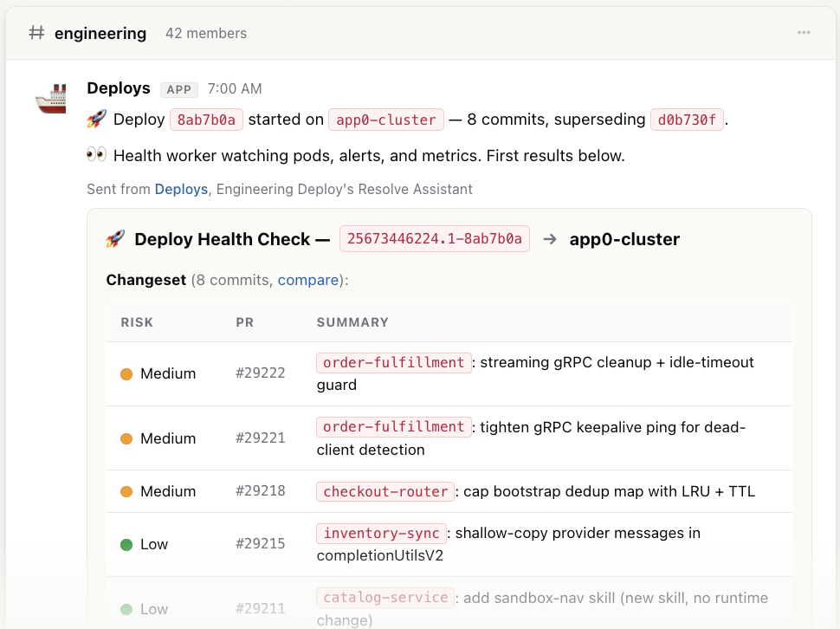Open the Deploys ship avatar
Screen dimensions: 840x629
[51, 99]
